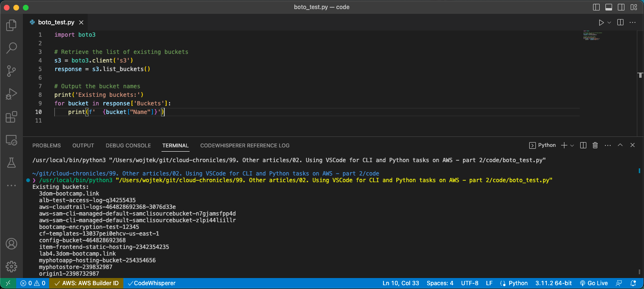
Task: Open editor More Actions ellipsis
Action: click(633, 22)
